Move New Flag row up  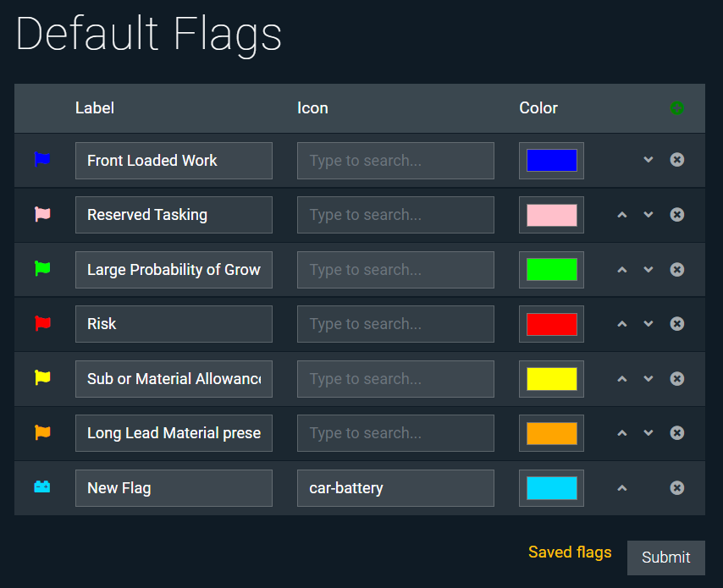(622, 488)
